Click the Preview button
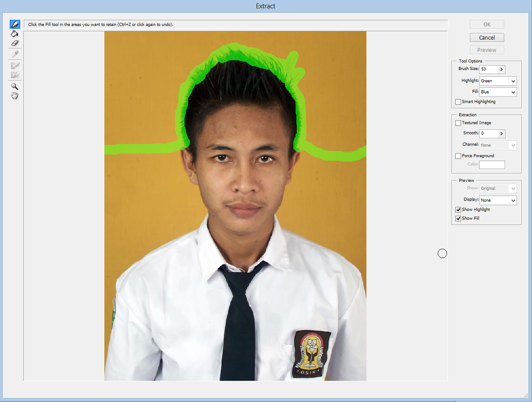 [487, 50]
